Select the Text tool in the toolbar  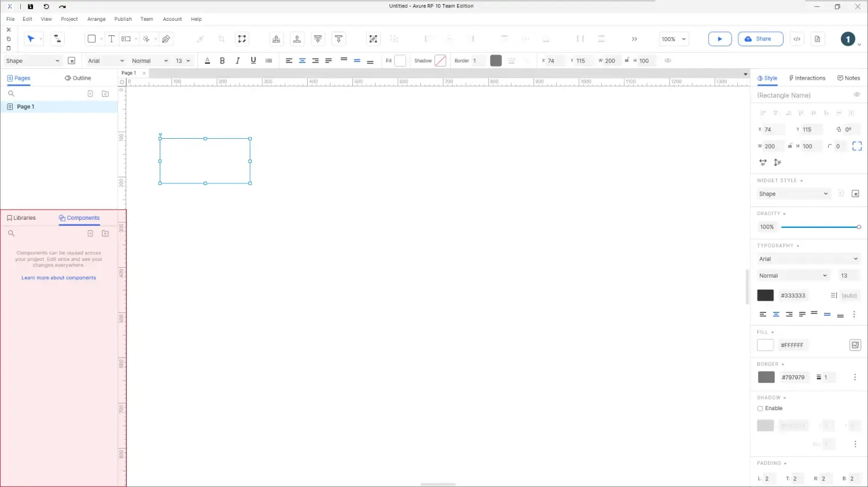tap(112, 39)
